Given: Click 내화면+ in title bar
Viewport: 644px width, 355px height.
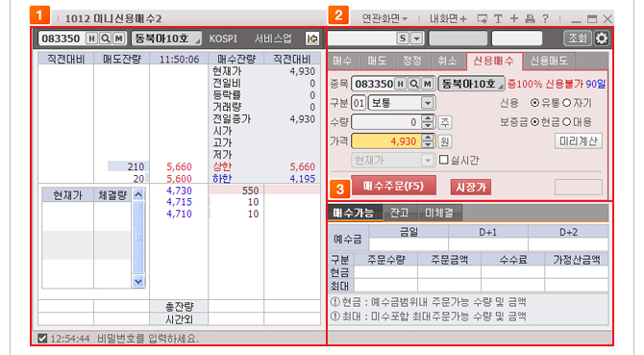Looking at the screenshot, I should (448, 18).
